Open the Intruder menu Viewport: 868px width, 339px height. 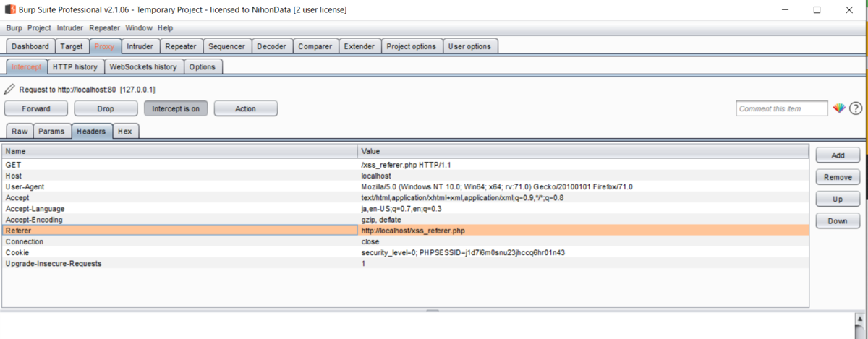click(x=71, y=28)
